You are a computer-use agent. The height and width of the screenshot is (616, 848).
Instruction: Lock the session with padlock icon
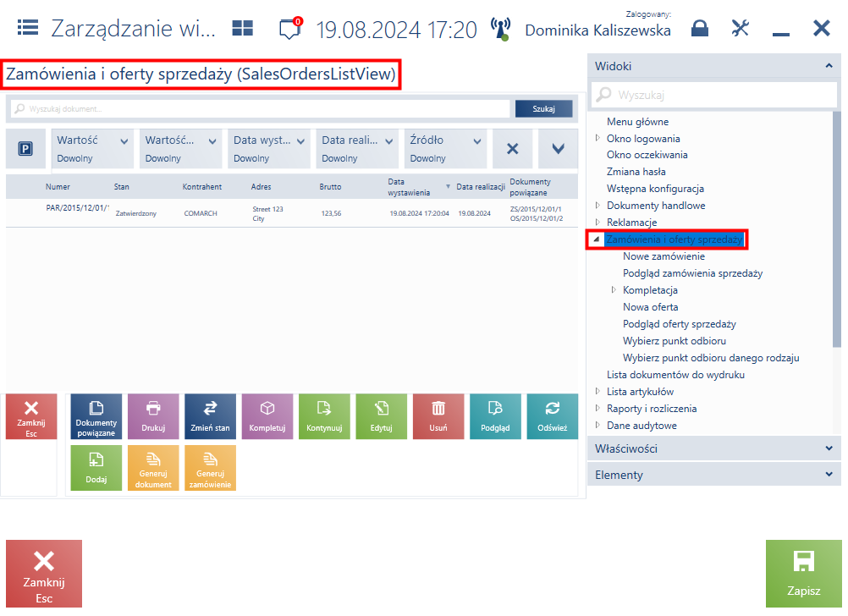click(699, 28)
